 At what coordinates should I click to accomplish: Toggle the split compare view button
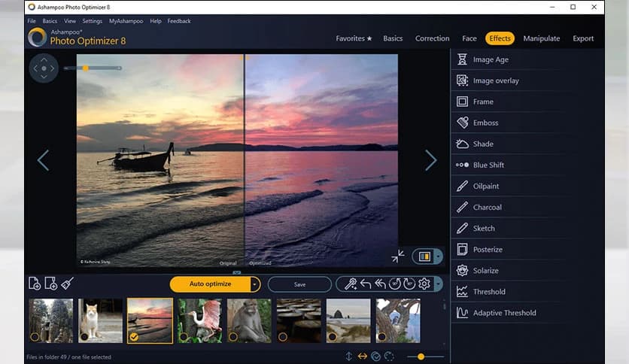click(424, 256)
